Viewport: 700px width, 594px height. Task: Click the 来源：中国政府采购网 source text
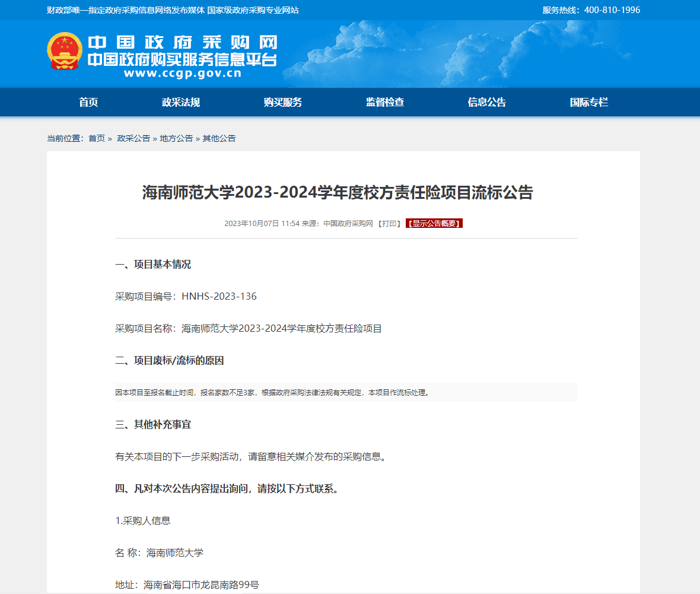point(338,223)
